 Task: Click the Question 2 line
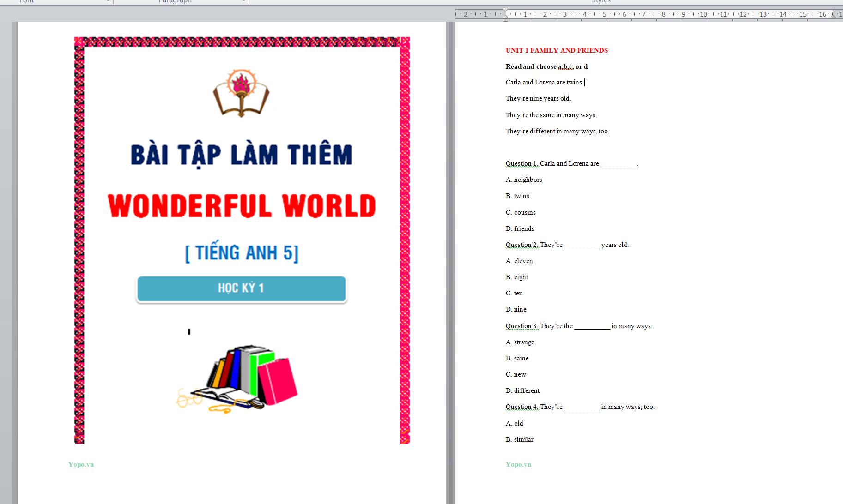567,245
